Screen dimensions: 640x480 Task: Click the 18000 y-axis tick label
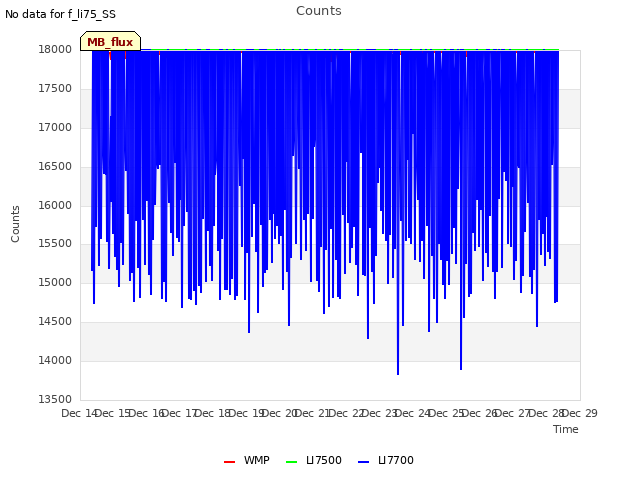(55, 49)
